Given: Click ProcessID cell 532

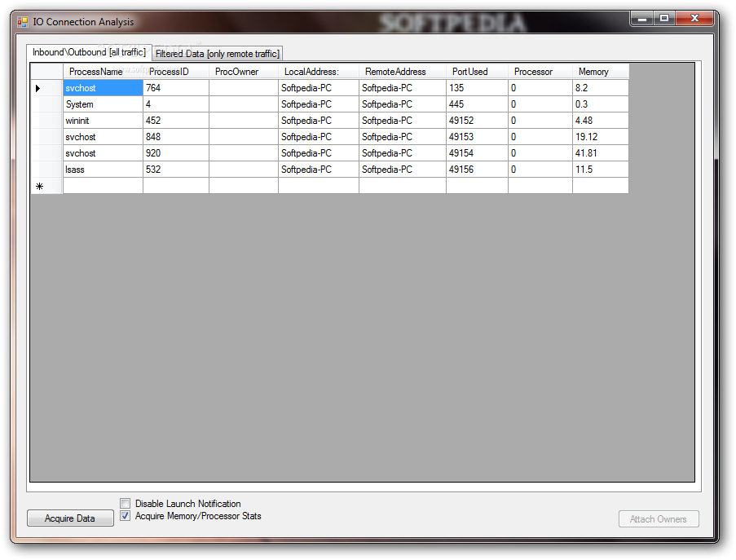Looking at the screenshot, I should (176, 170).
